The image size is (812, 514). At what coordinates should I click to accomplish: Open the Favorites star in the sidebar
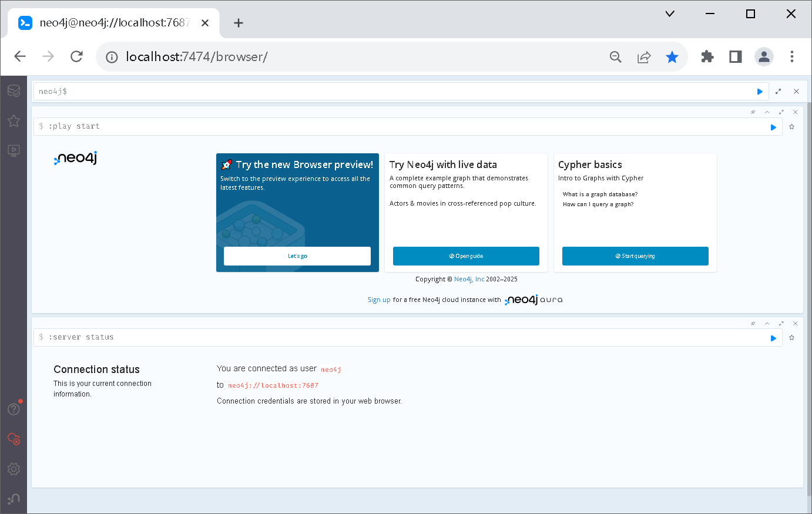[x=14, y=120]
